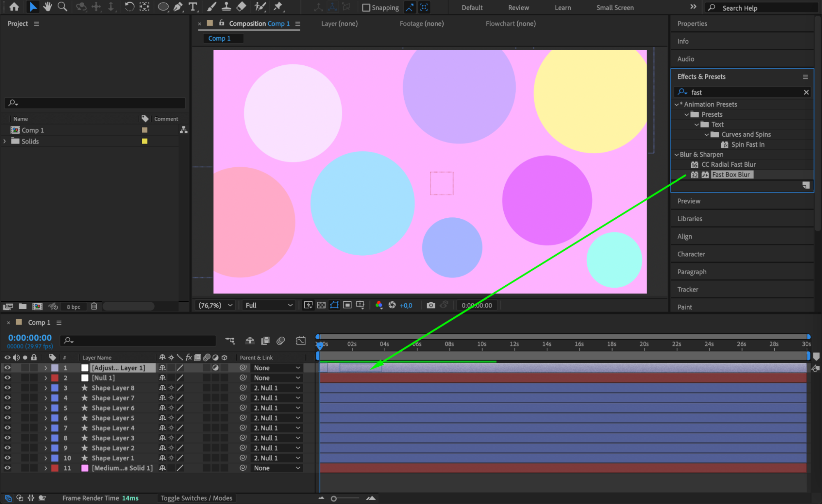Viewport: 822px width, 504px height.
Task: Adjust the timeline zoom slider
Action: click(x=333, y=498)
